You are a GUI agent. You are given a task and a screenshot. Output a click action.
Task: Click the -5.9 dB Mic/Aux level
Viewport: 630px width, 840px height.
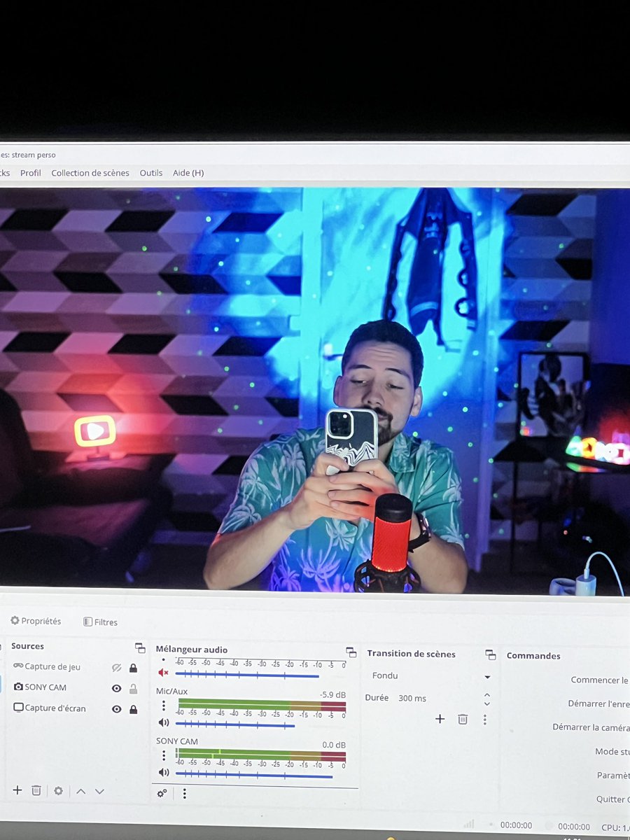[333, 695]
